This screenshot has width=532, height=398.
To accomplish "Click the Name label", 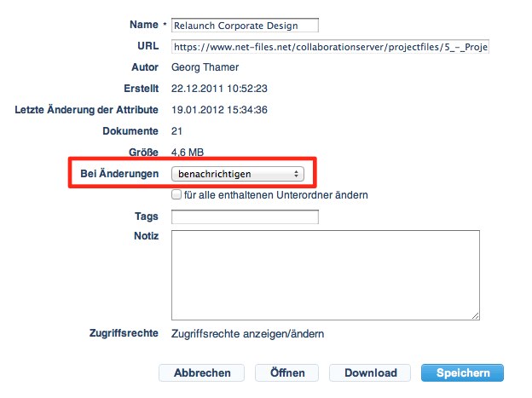I will 143,26.
